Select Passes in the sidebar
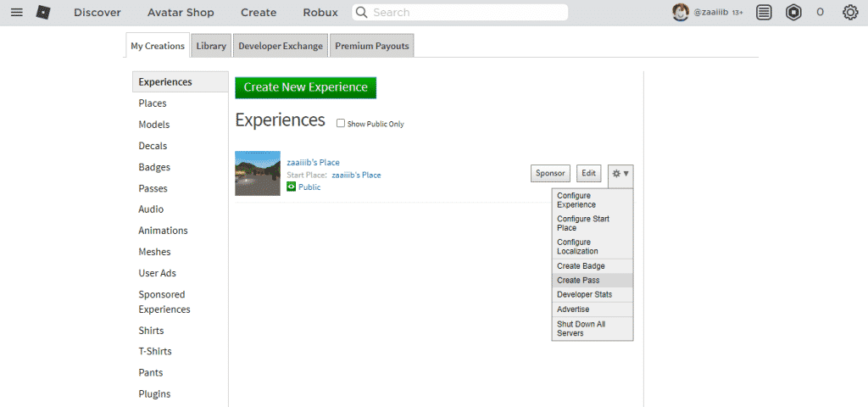The image size is (868, 407). tap(153, 189)
